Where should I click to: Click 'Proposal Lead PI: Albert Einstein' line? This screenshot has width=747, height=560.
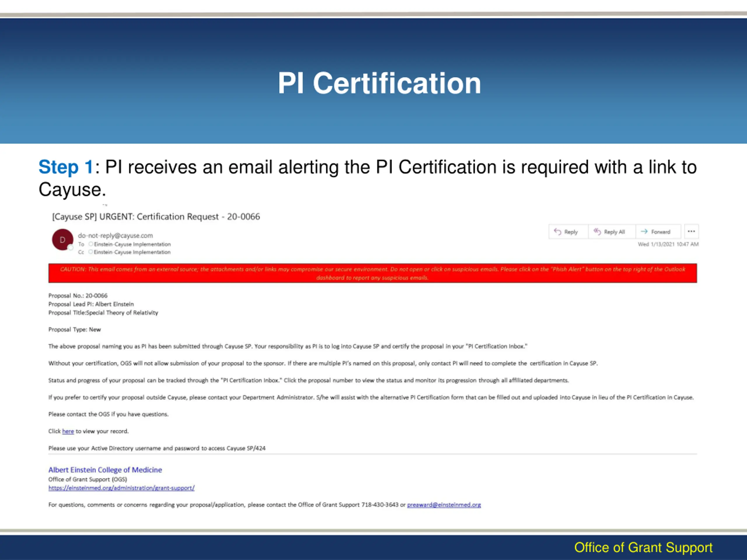(91, 304)
